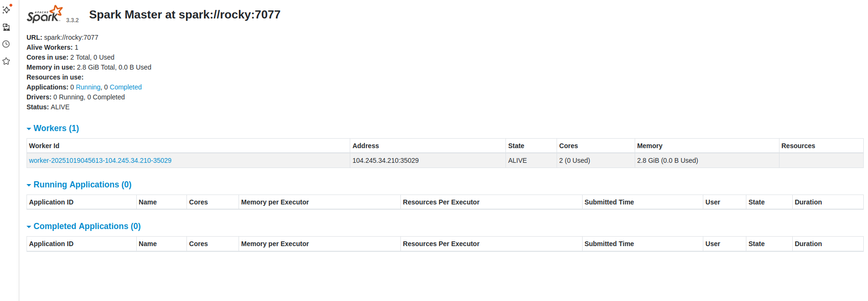Click the Spark version 3.3.2 label
Image resolution: width=868 pixels, height=301 pixels.
[x=72, y=20]
